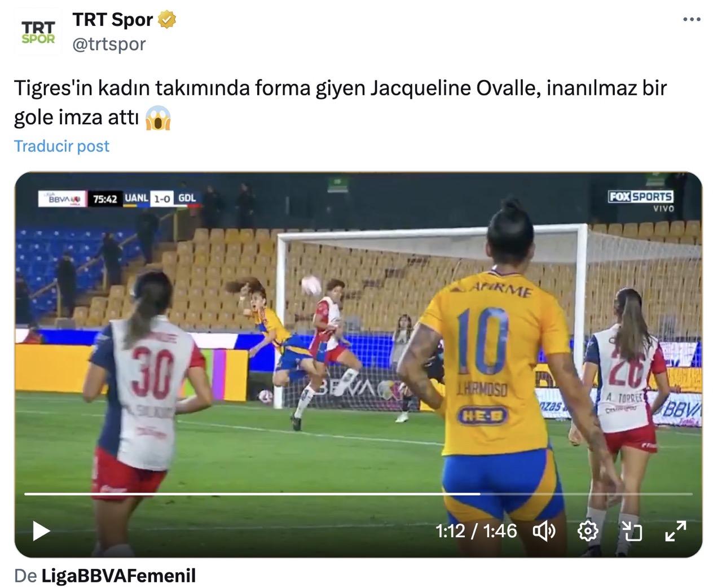Image resolution: width=722 pixels, height=588 pixels.
Task: Open the LigaBBVAFemenil source link
Action: 118,576
